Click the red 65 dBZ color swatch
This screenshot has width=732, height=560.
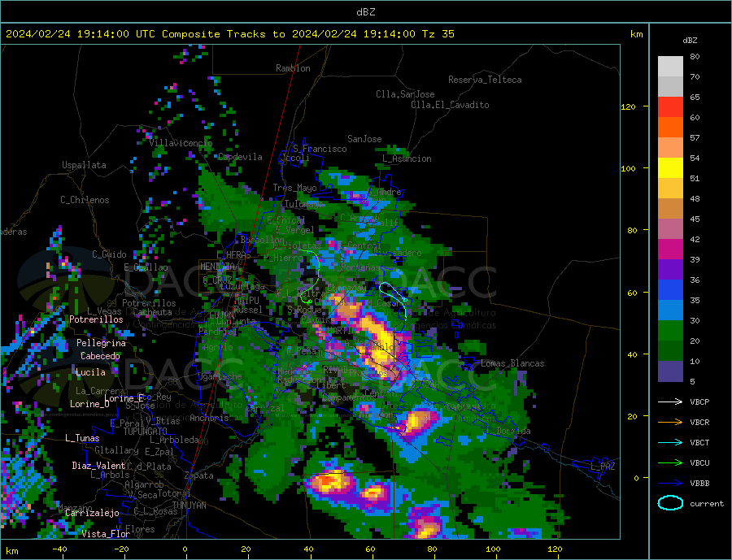pyautogui.click(x=670, y=106)
